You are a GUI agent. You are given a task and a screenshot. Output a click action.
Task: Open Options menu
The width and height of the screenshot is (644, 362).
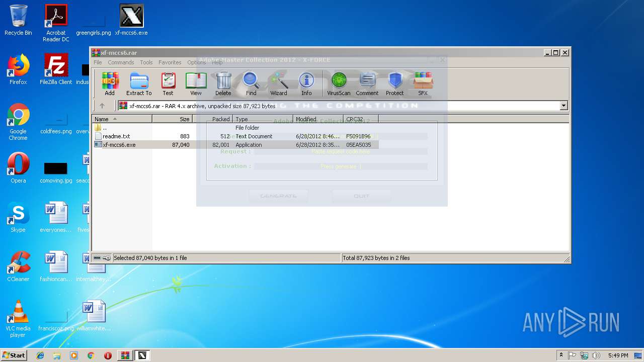196,62
